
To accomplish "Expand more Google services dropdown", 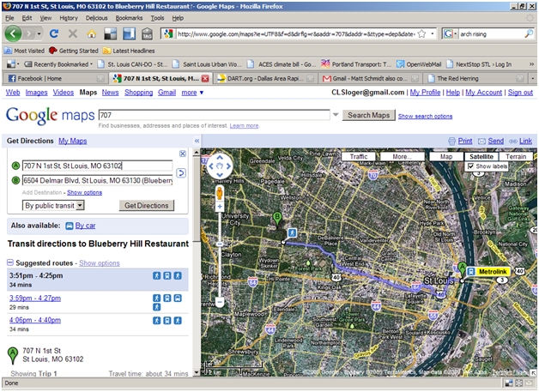I will (192, 93).
